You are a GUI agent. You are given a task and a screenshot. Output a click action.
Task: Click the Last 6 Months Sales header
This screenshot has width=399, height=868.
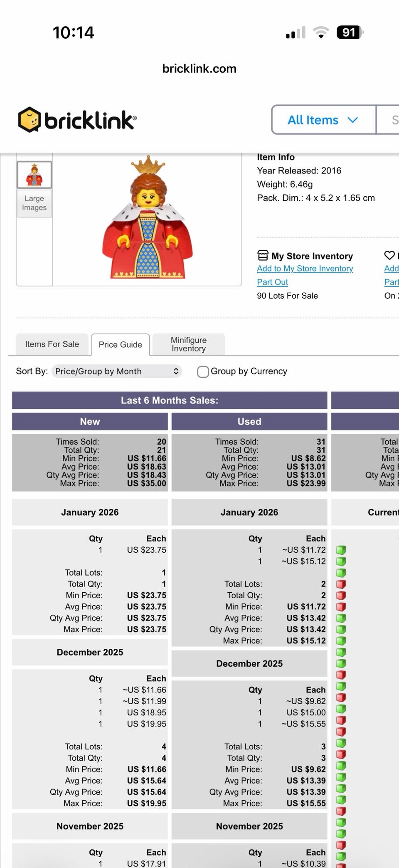tap(170, 400)
